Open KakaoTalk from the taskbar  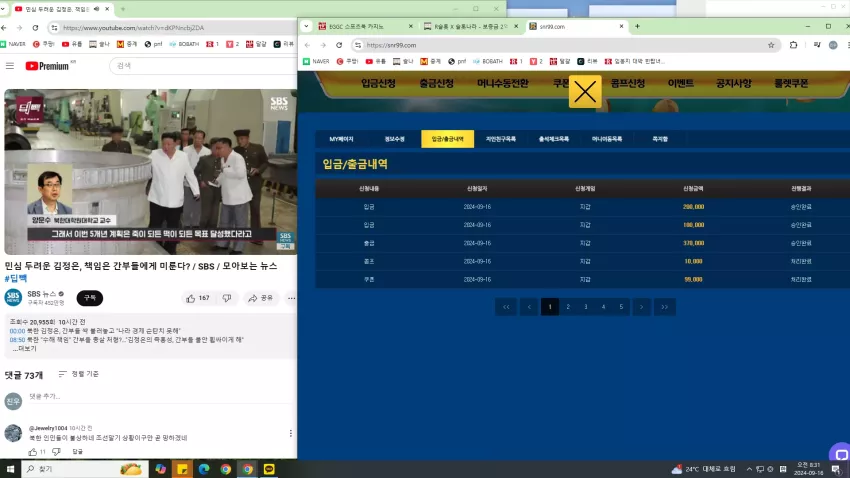[x=269, y=469]
